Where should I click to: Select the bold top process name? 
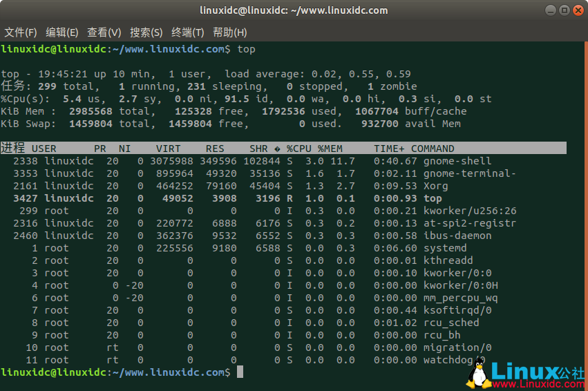pos(433,198)
